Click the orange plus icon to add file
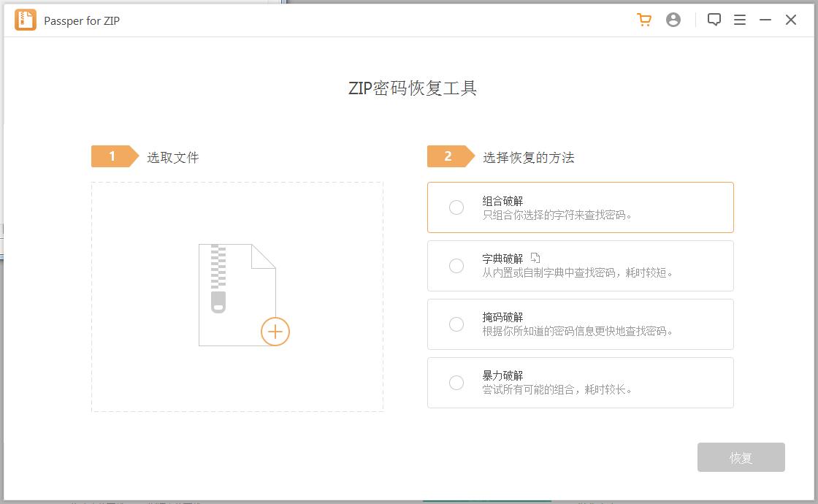Image resolution: width=818 pixels, height=504 pixels. [275, 332]
